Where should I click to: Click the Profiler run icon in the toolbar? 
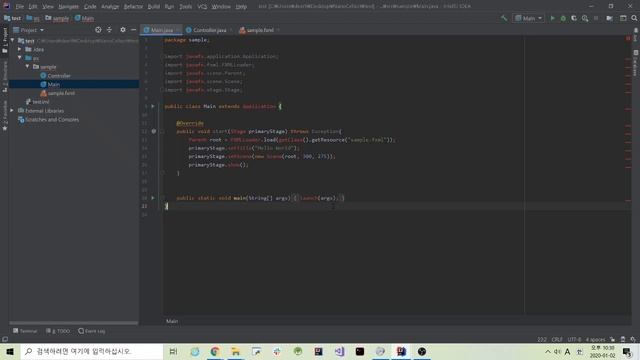coord(585,18)
